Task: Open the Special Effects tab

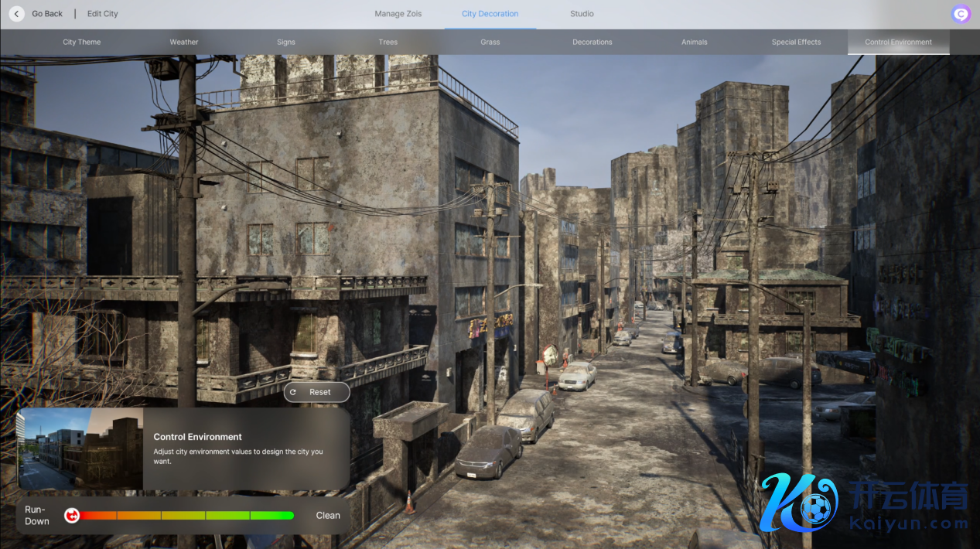Action: pos(796,43)
